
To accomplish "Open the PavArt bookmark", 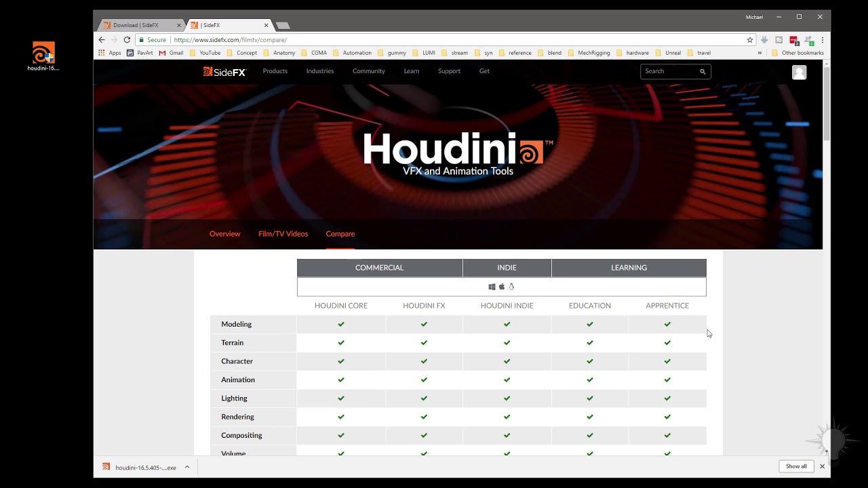I will point(140,53).
